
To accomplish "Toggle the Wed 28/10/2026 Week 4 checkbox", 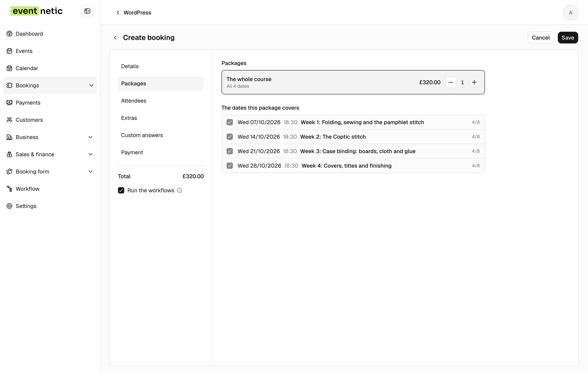I will [230, 166].
